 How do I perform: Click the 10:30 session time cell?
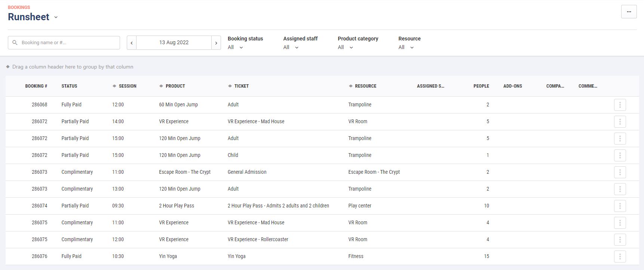coord(118,257)
